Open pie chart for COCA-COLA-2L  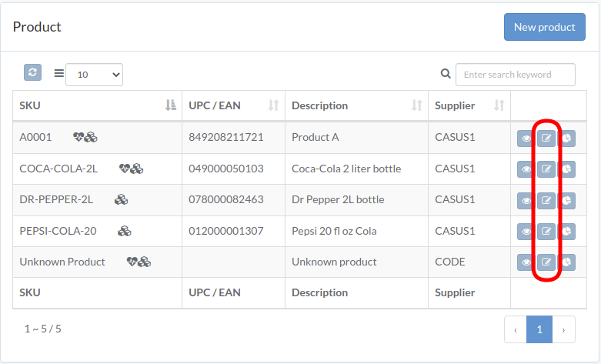click(567, 169)
